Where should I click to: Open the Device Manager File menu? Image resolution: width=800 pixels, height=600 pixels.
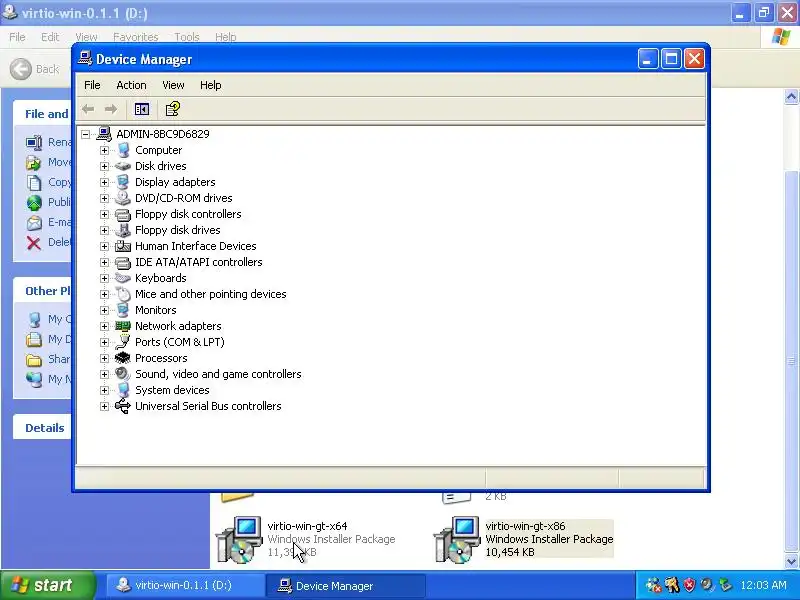(x=92, y=85)
